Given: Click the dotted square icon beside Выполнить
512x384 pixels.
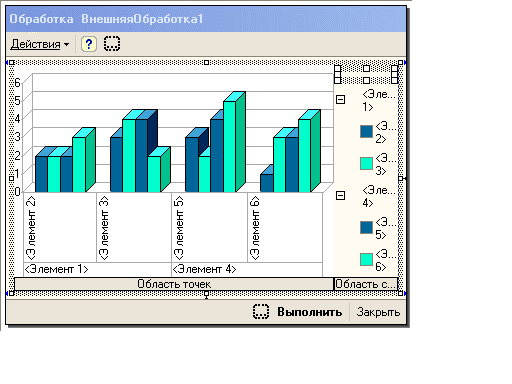Looking at the screenshot, I should pos(261,312).
